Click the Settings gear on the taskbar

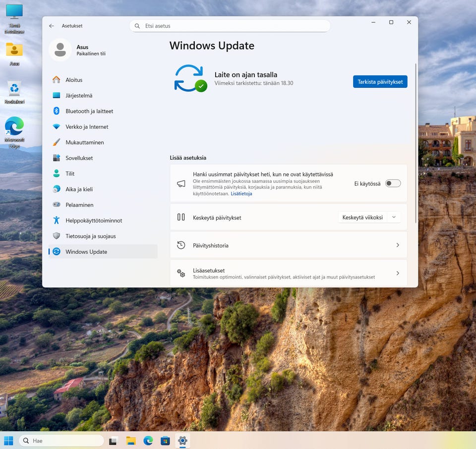point(182,441)
